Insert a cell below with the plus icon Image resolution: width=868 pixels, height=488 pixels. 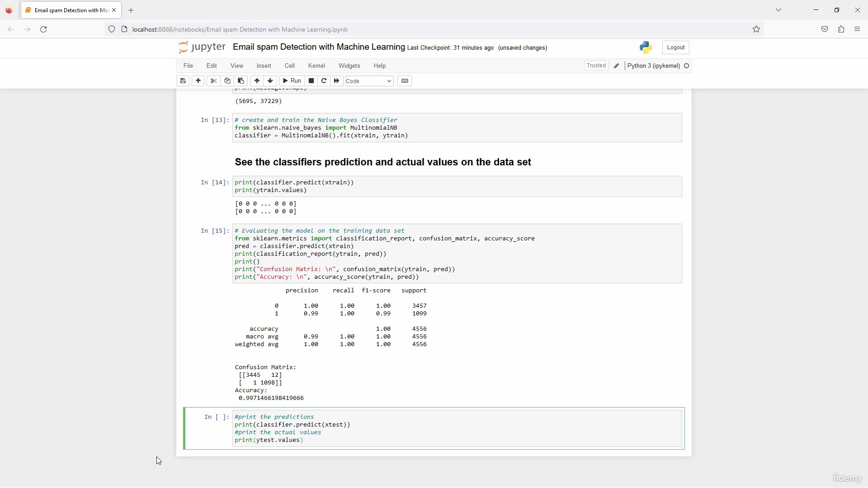198,81
